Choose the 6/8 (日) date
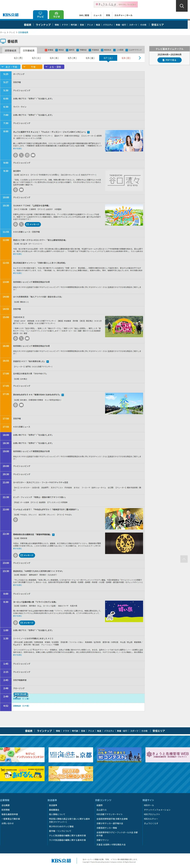This screenshot has height=868, width=190. (126, 58)
